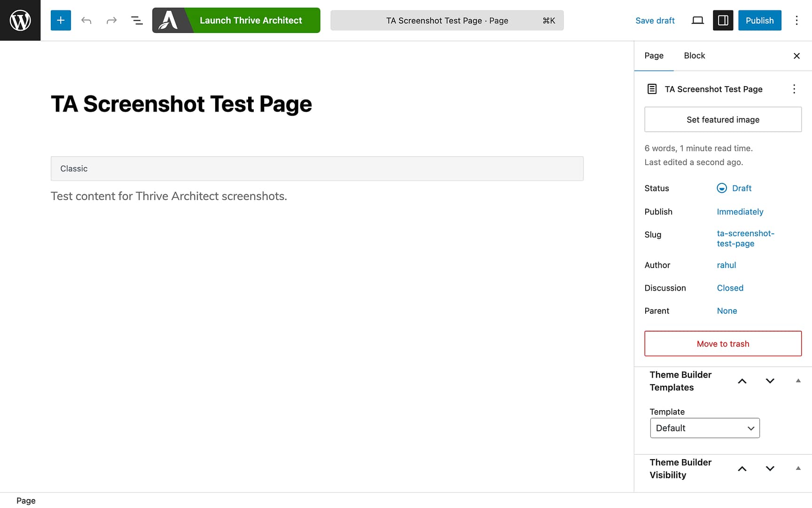Screen dimensions: 812x508
Task: Open the Template Default dropdown
Action: [x=704, y=428]
